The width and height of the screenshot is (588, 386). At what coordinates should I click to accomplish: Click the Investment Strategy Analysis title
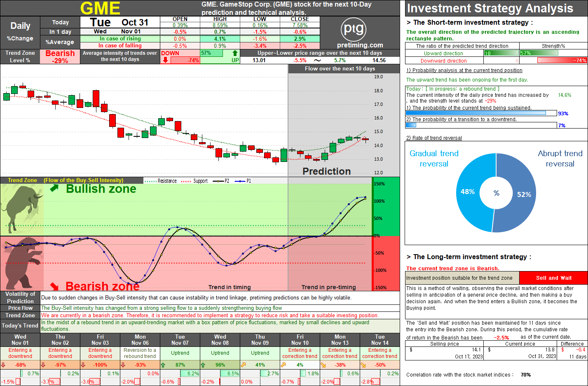490,8
